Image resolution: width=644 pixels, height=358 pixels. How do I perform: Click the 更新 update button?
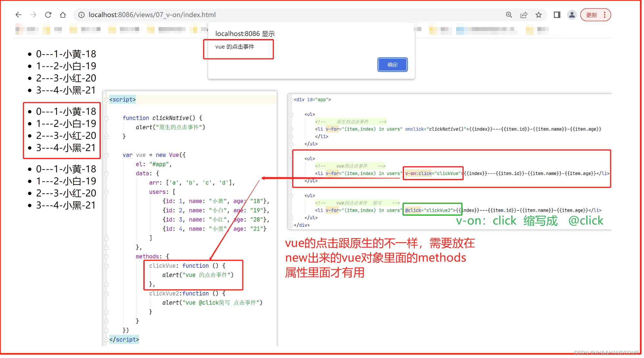pyautogui.click(x=592, y=15)
